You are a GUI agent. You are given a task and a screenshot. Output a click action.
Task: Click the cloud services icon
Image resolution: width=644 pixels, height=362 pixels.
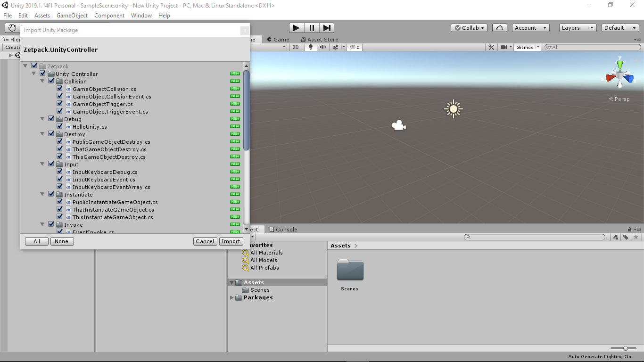(x=500, y=28)
